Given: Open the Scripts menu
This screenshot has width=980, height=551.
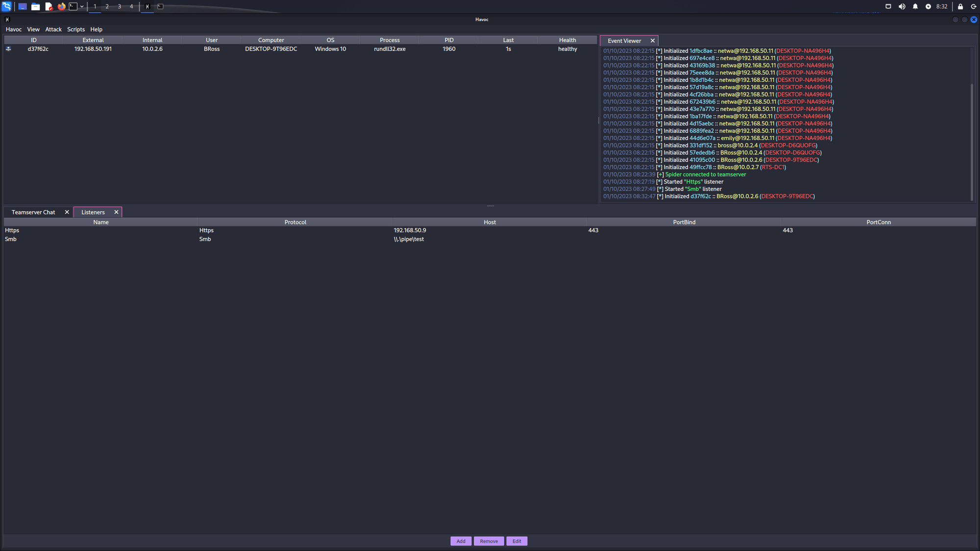Looking at the screenshot, I should (x=76, y=29).
